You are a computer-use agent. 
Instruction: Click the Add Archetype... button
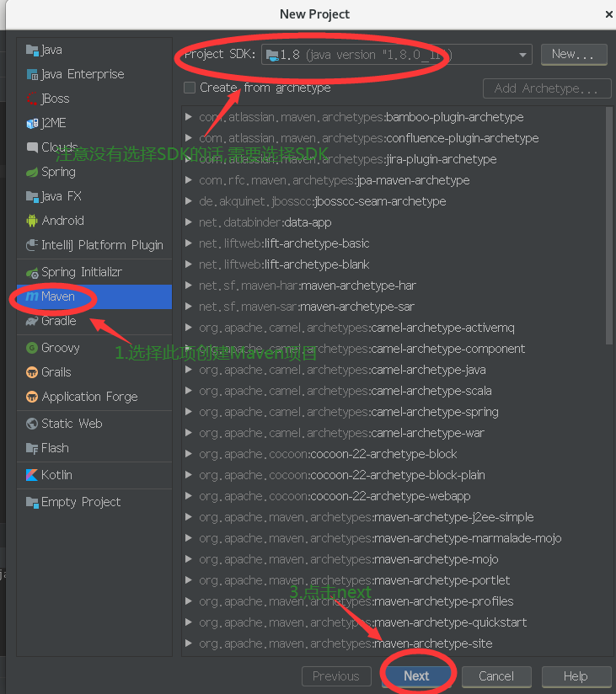[547, 88]
